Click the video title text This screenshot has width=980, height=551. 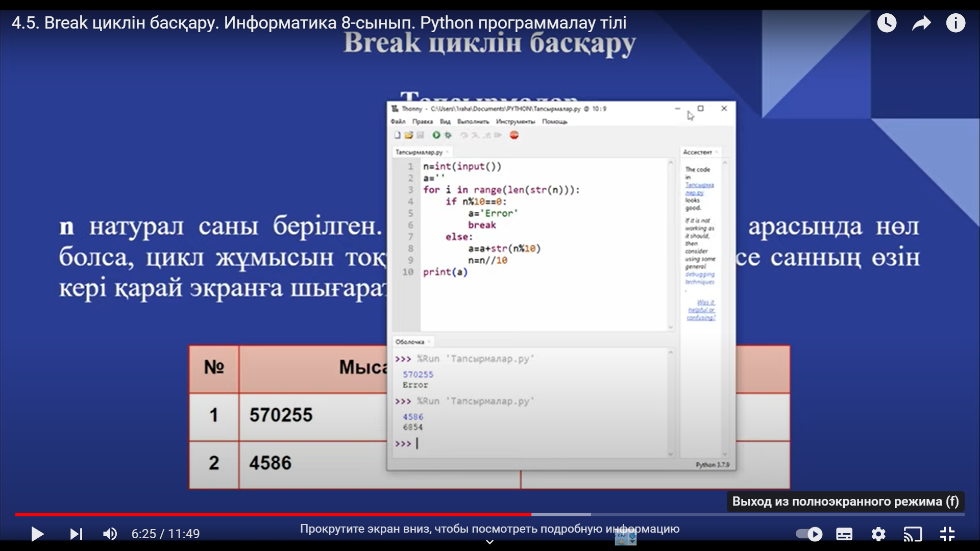[x=318, y=23]
